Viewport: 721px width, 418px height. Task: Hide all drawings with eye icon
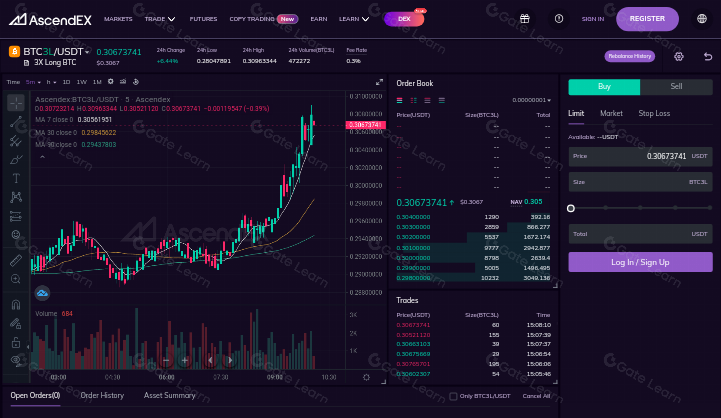point(16,360)
